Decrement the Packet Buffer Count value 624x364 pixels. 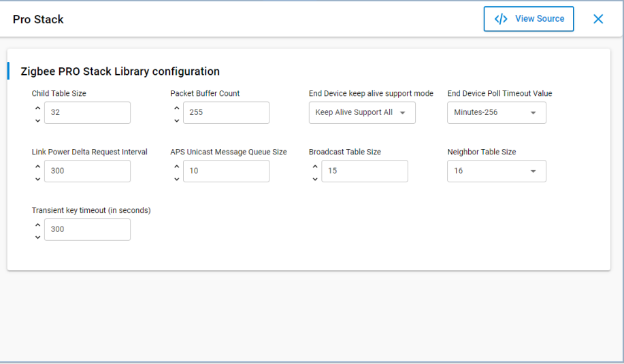click(x=176, y=120)
